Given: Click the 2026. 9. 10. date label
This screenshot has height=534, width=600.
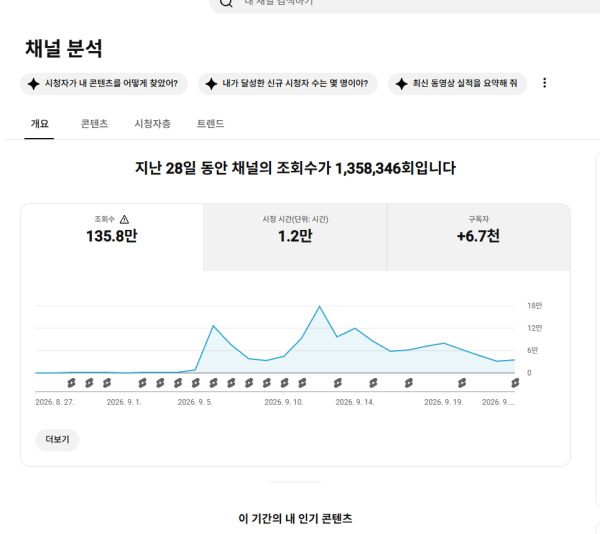Looking at the screenshot, I should click(x=284, y=402).
